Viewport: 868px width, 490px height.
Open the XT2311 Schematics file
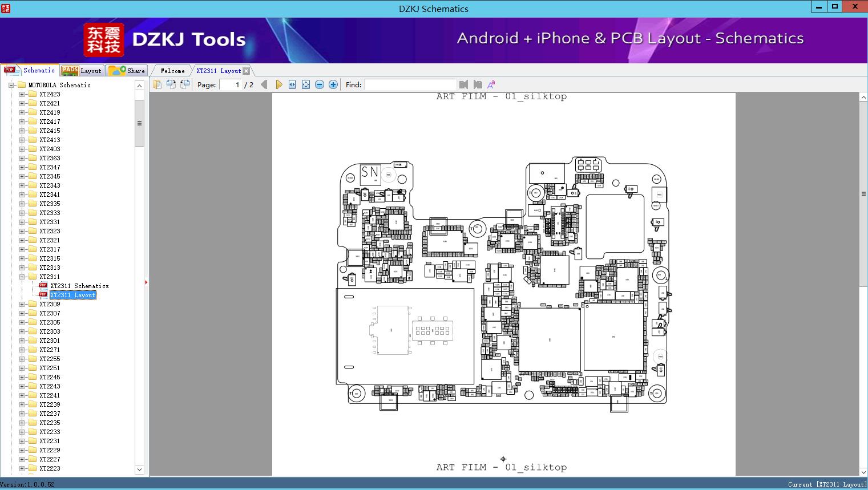(x=79, y=286)
